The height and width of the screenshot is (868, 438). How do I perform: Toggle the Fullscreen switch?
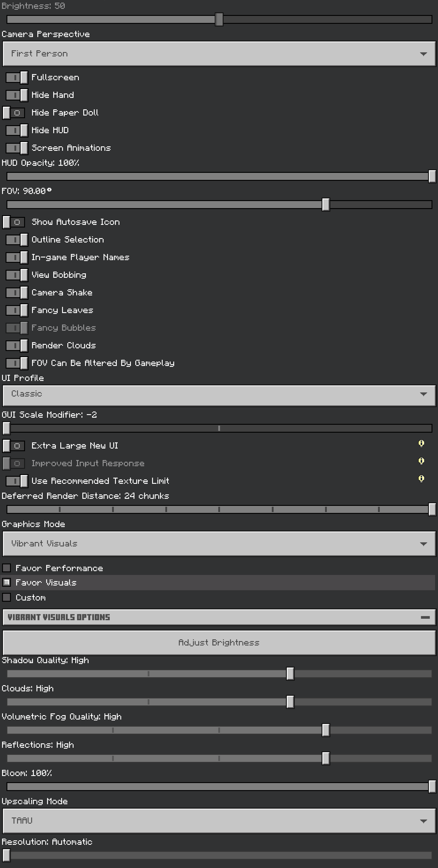16,78
